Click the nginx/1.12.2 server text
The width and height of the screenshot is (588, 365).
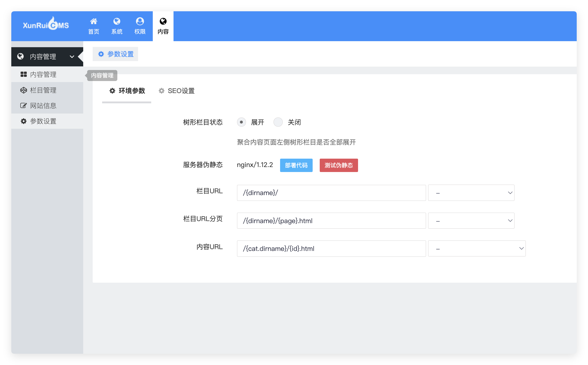tap(255, 165)
